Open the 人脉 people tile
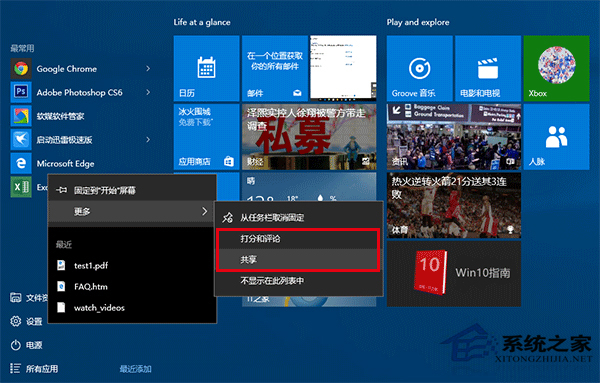Viewport: 600px width, 383px height. click(x=556, y=137)
